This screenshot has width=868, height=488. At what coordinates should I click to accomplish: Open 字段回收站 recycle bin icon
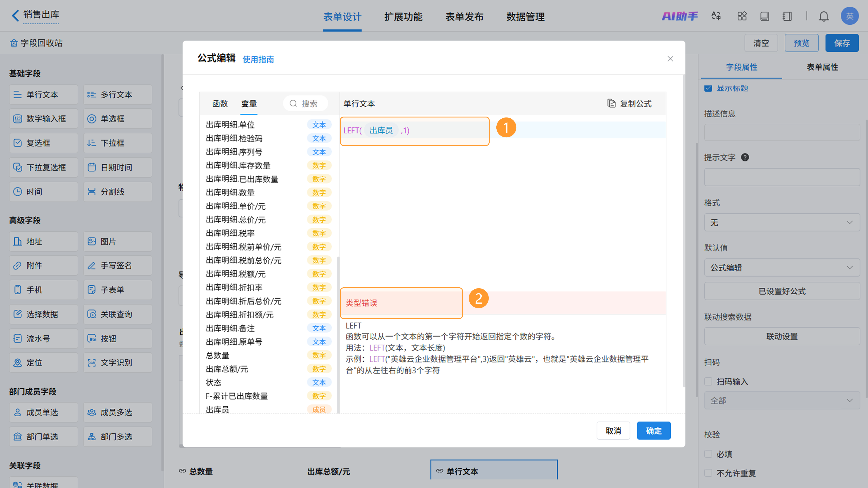click(x=14, y=43)
